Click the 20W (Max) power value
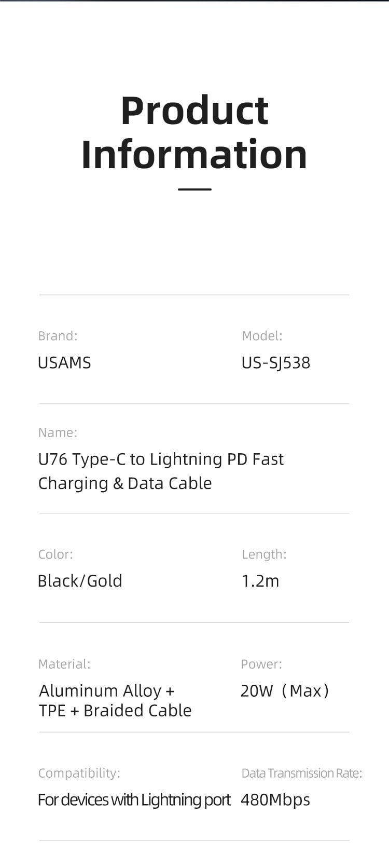Image resolution: width=389 pixels, height=868 pixels. point(285,690)
